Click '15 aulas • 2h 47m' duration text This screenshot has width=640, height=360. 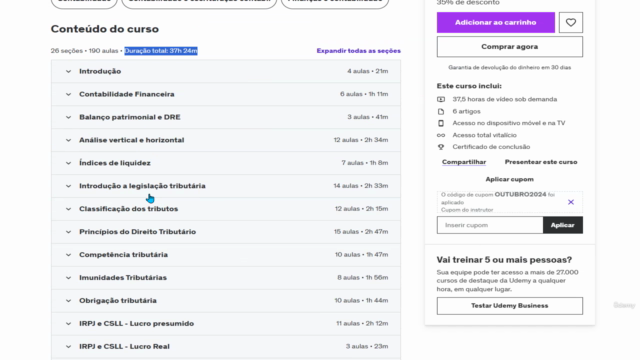pyautogui.click(x=361, y=231)
